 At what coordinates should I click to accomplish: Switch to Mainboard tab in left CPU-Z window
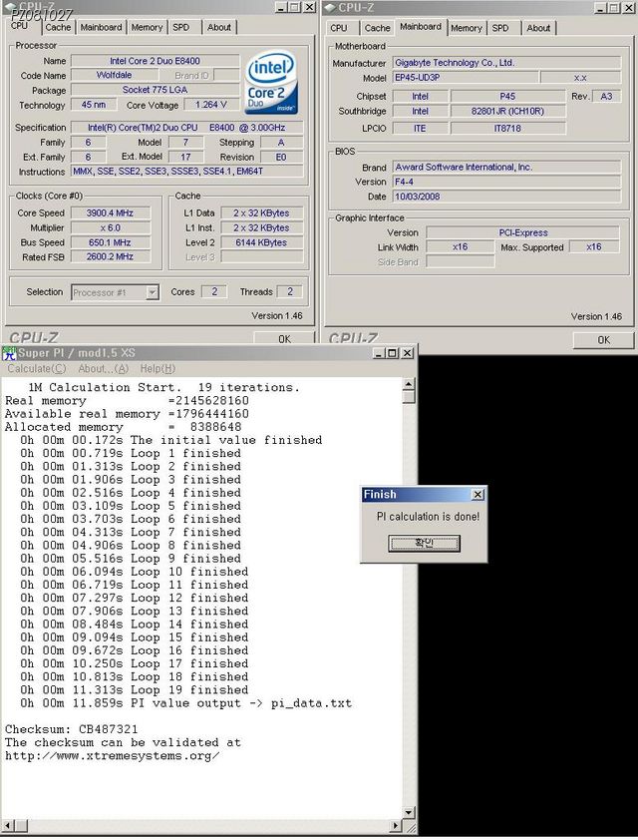click(101, 27)
